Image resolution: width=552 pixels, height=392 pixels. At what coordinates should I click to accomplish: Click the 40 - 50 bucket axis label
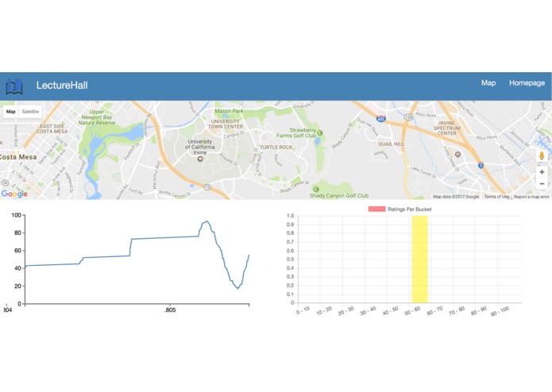click(391, 311)
